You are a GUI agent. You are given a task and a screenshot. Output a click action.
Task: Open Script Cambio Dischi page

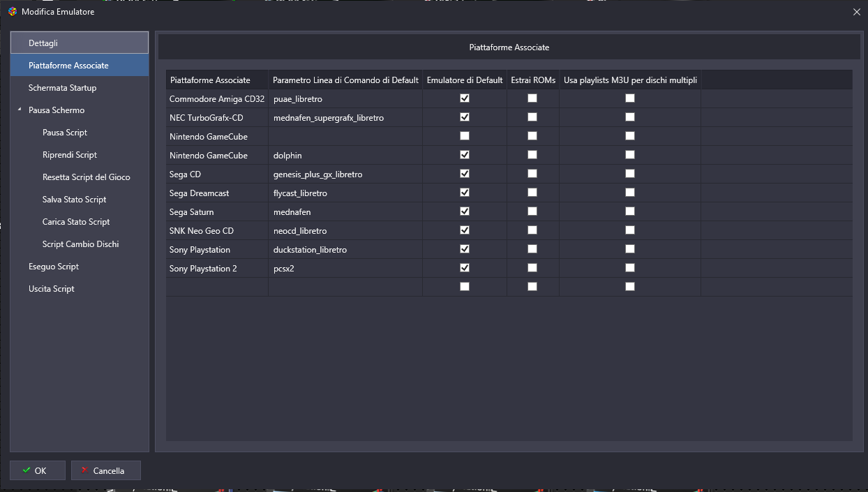81,244
